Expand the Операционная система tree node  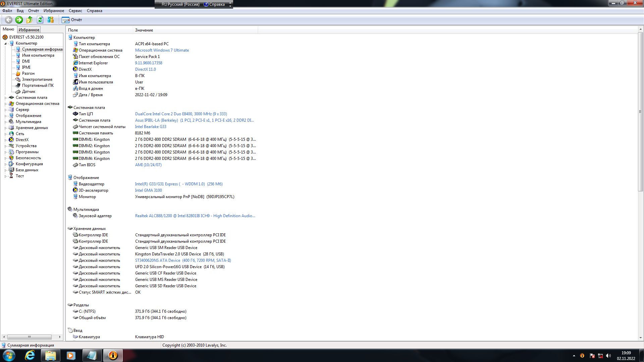[x=5, y=104]
